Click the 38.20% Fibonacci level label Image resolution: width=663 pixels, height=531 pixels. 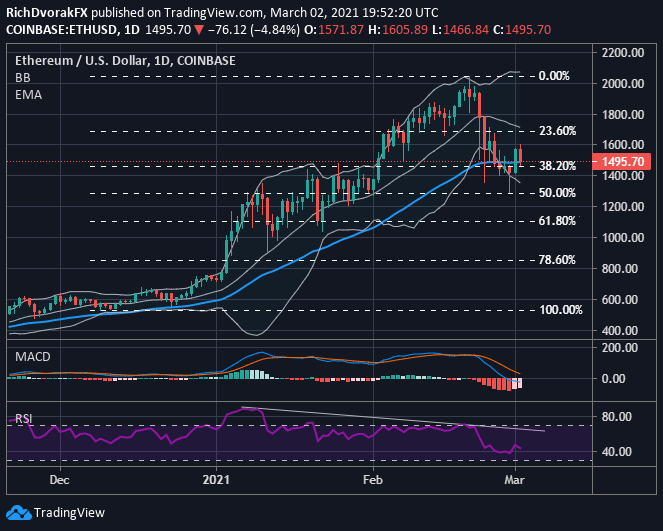tap(558, 166)
